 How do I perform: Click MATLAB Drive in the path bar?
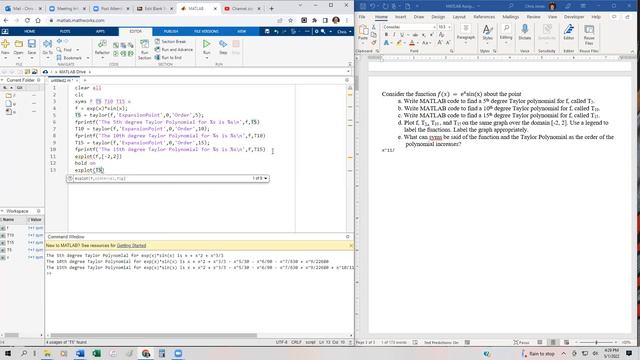pos(72,72)
